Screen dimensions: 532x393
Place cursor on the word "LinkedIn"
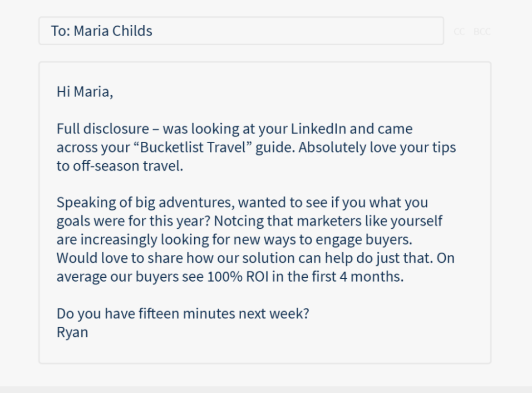pos(319,129)
